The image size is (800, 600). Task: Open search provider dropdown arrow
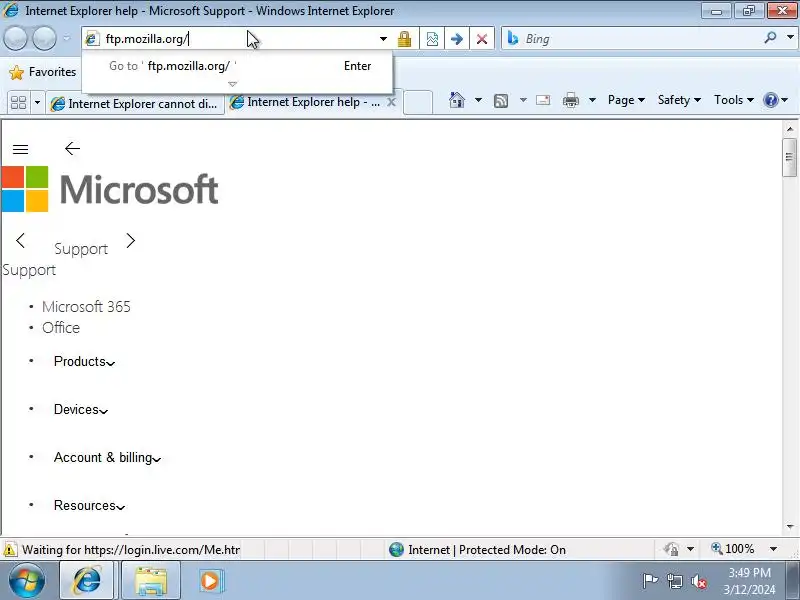(790, 37)
